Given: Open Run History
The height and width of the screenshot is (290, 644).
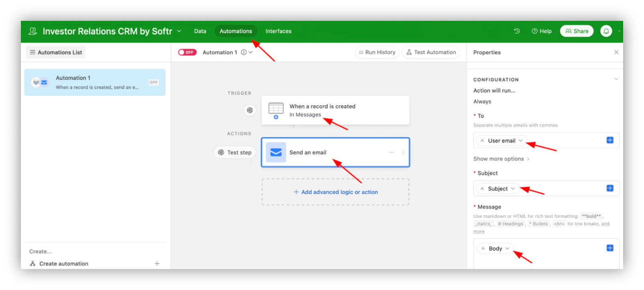Looking at the screenshot, I should pos(377,52).
